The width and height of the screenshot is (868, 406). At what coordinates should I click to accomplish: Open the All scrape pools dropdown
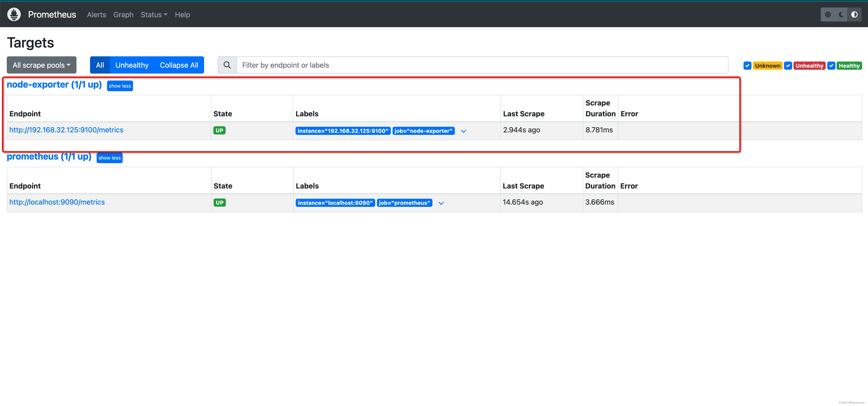coord(41,65)
